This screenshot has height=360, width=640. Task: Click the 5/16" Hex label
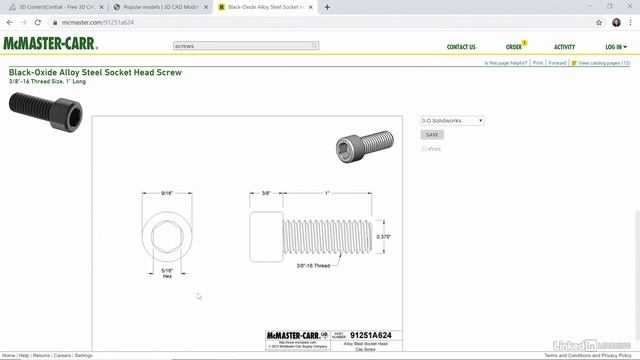[x=167, y=273]
